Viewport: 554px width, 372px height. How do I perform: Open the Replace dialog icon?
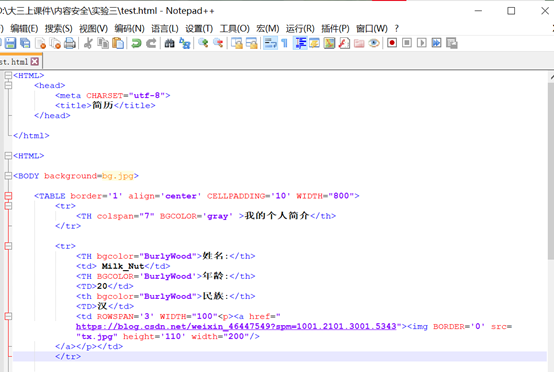[184, 43]
